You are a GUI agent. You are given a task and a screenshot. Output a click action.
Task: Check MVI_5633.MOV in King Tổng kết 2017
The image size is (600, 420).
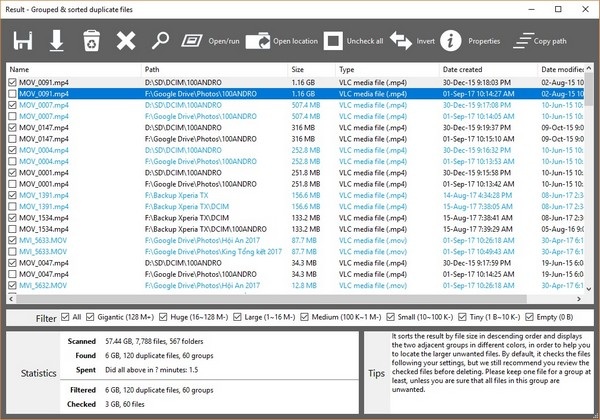coord(12,252)
